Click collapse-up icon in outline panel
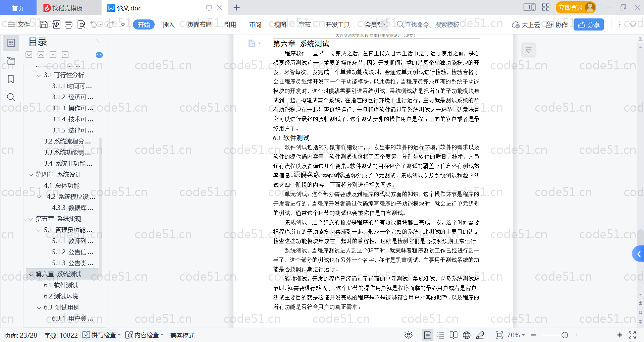This screenshot has width=644, height=342. coord(41,55)
